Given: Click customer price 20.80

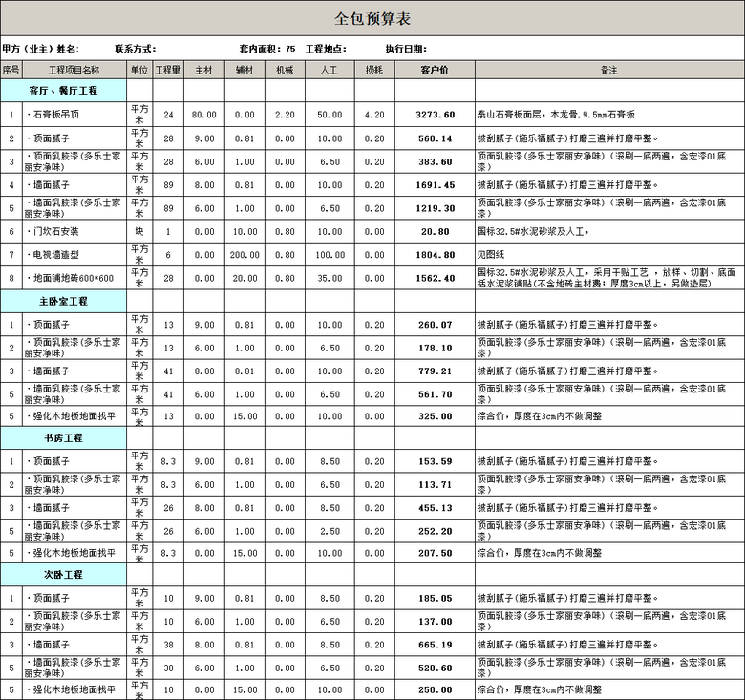Looking at the screenshot, I should (x=435, y=232).
